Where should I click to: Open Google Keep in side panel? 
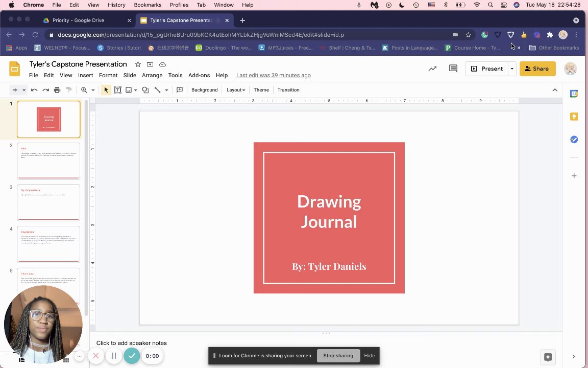574,117
